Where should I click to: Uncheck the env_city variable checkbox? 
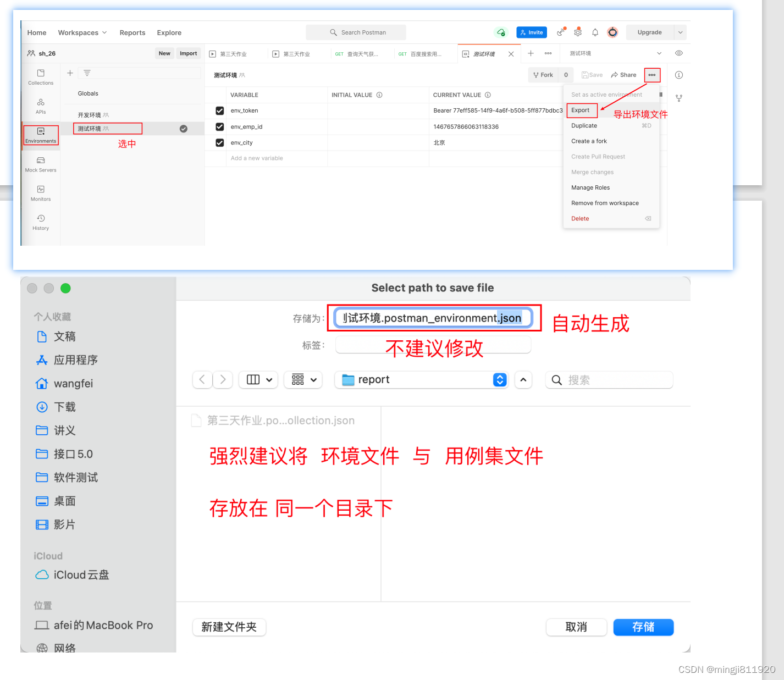[220, 142]
